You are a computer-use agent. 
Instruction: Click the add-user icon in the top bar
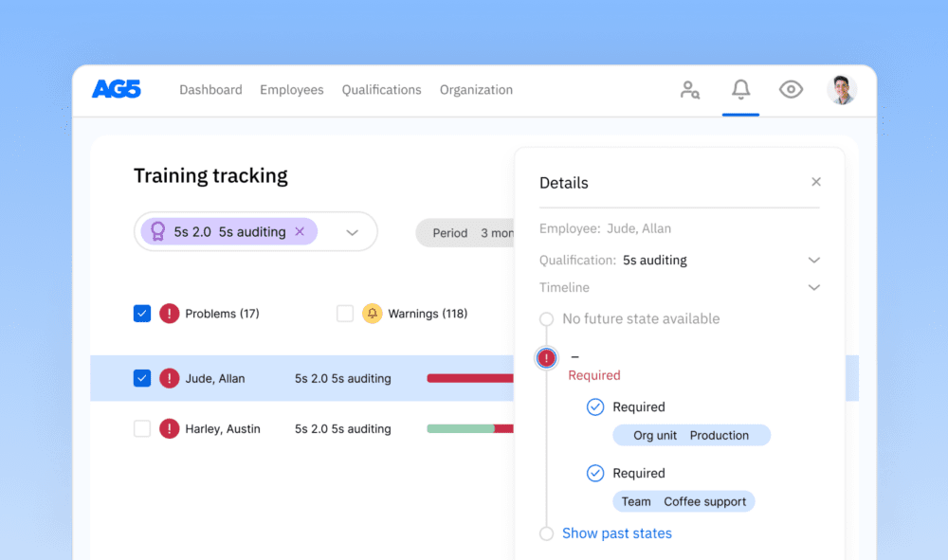click(690, 89)
